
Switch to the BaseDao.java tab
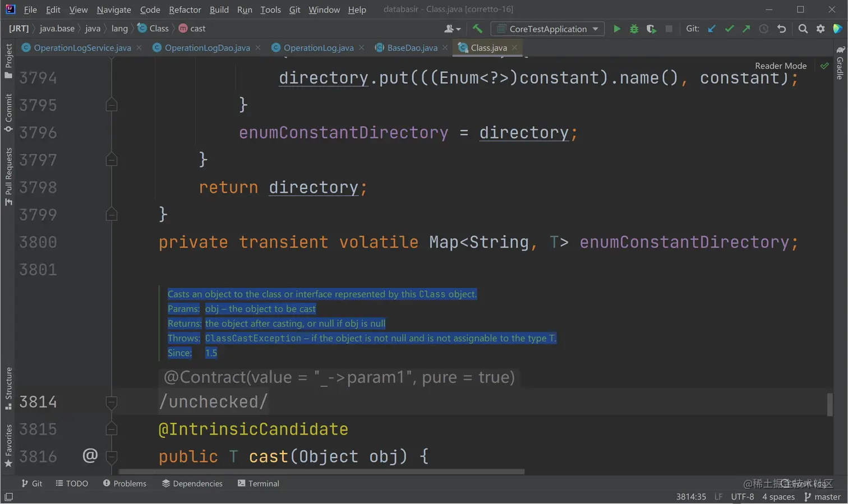412,48
